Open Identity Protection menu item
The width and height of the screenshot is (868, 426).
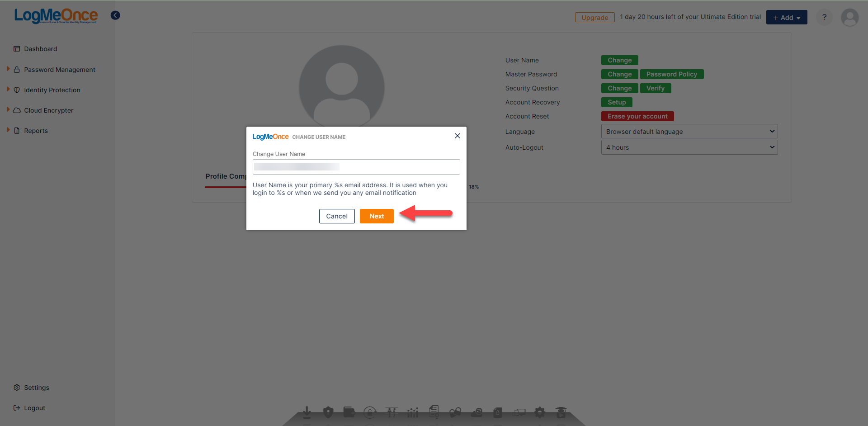tap(52, 90)
